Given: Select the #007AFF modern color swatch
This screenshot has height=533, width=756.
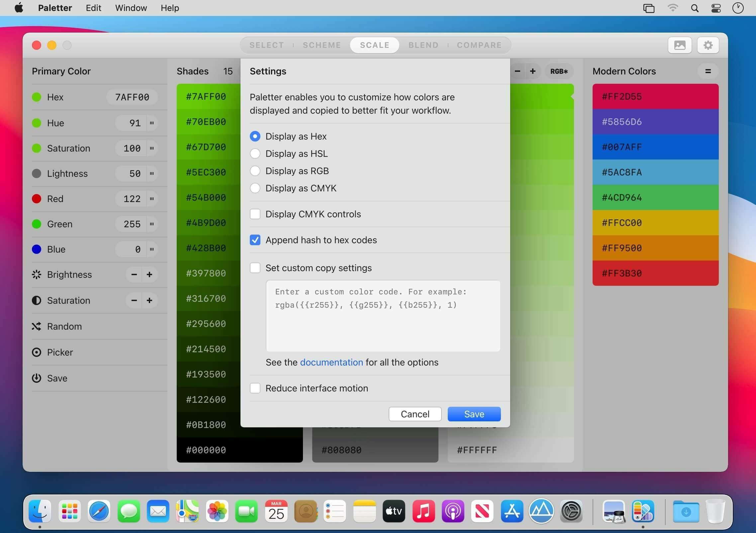Looking at the screenshot, I should coord(655,147).
